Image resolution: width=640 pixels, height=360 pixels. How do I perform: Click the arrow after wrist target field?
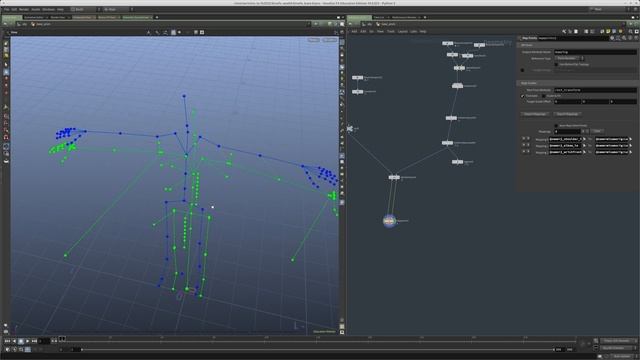click(631, 152)
